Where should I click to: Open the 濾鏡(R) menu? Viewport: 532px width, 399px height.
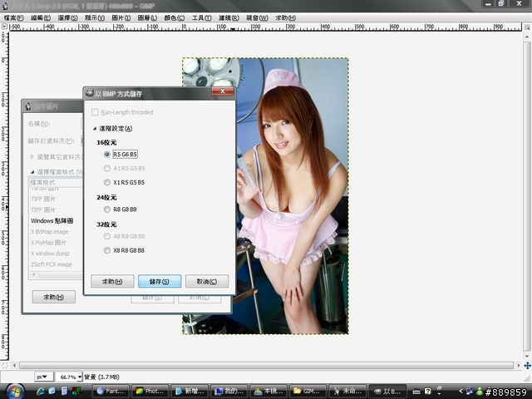tap(229, 17)
